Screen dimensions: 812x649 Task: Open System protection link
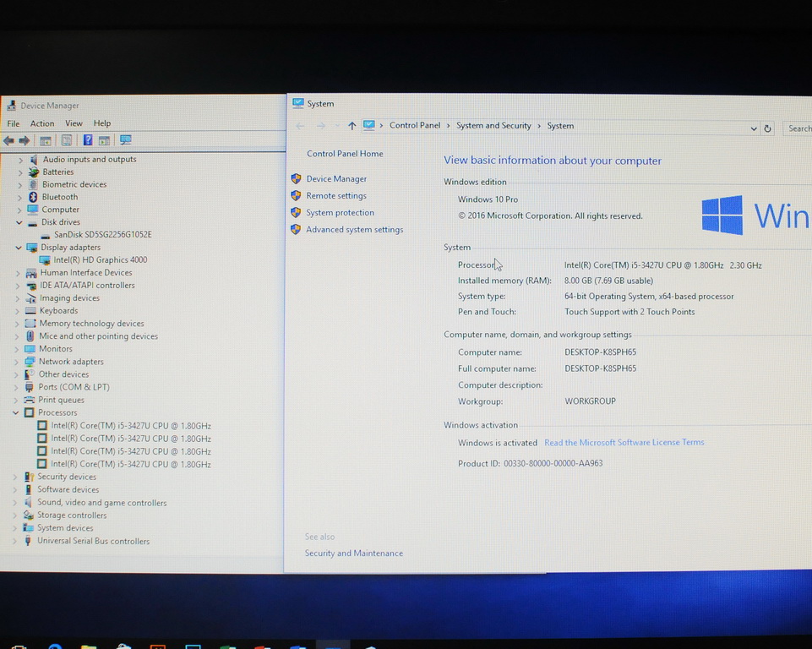tap(340, 212)
